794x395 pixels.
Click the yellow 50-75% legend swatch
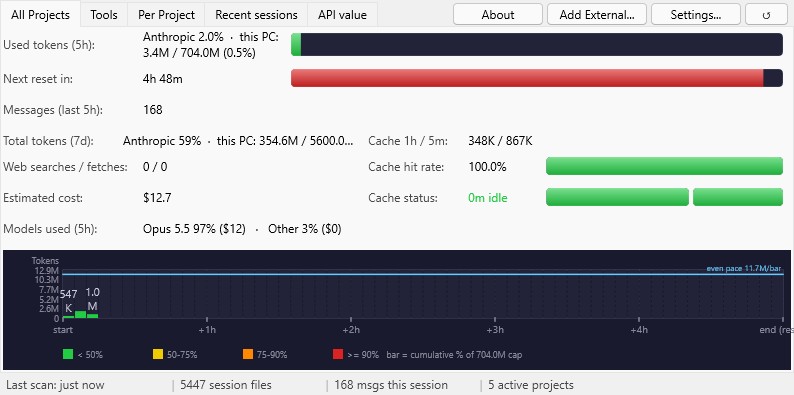[x=158, y=354]
